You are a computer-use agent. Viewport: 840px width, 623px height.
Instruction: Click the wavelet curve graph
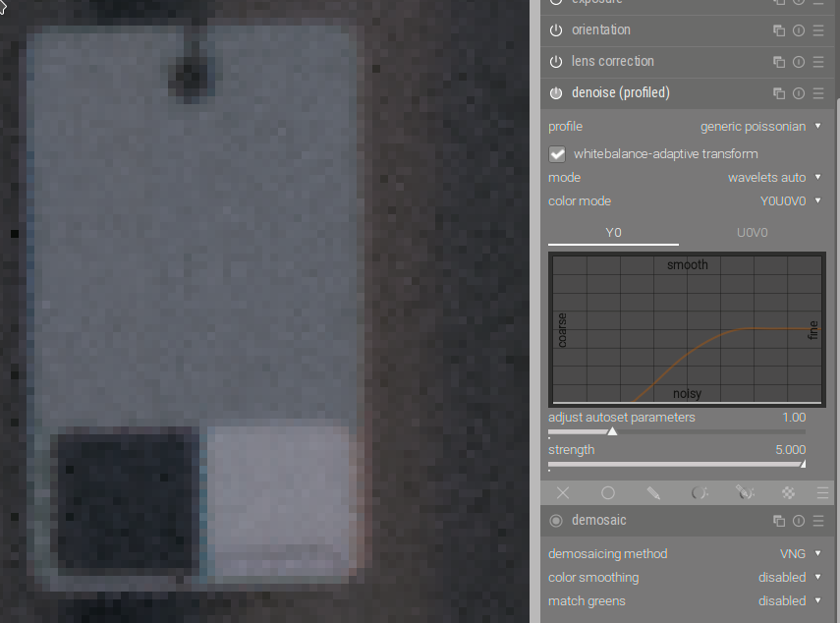click(x=687, y=329)
